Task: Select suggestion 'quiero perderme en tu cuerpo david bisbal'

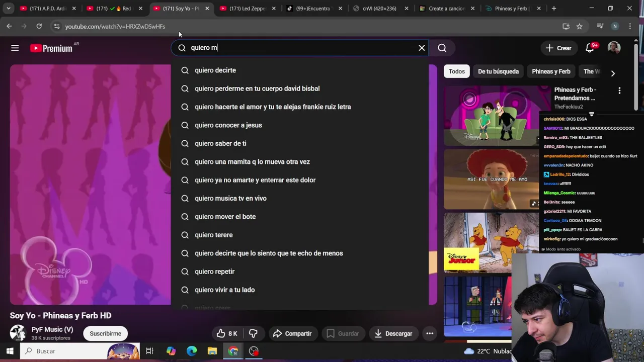Action: (299, 88)
